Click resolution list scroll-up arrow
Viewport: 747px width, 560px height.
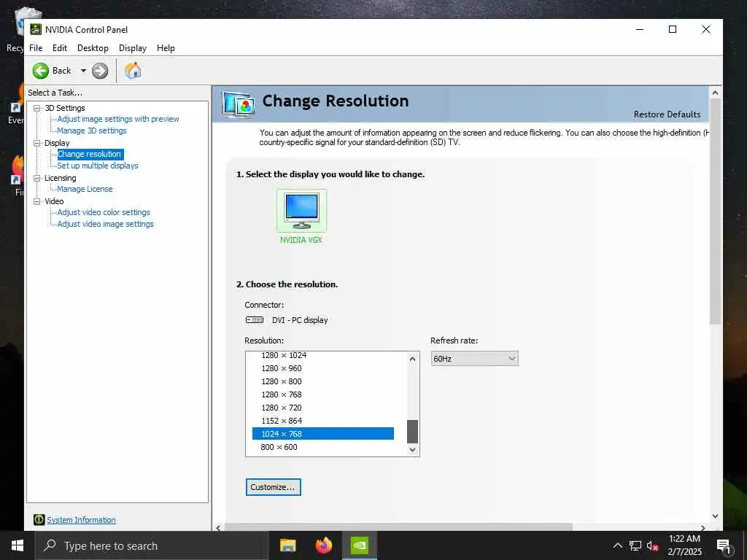point(413,359)
